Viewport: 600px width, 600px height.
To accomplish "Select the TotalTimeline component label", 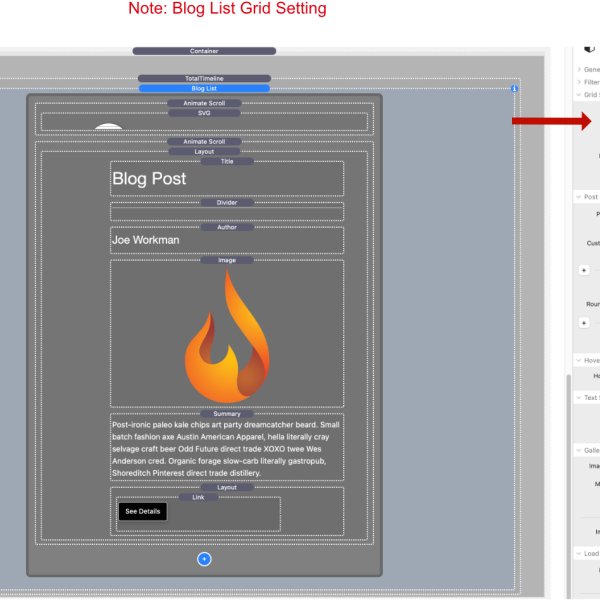I will [x=204, y=78].
